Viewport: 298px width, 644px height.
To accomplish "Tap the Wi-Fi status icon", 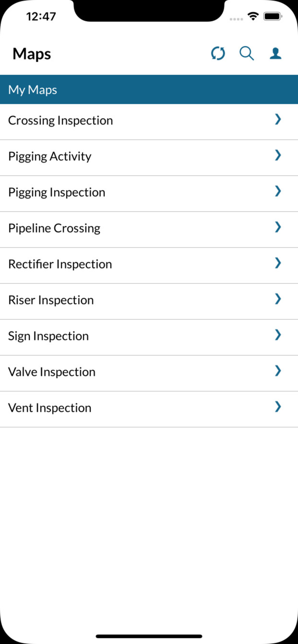I will coord(253,17).
